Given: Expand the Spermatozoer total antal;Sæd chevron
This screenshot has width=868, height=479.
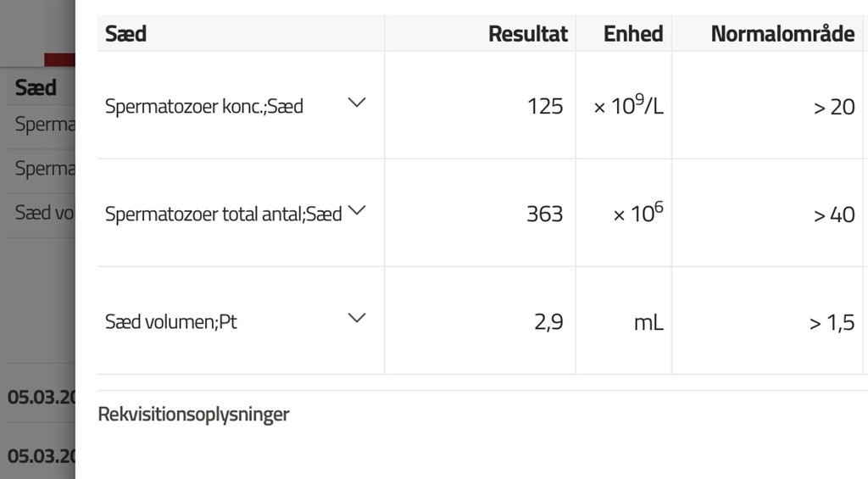Looking at the screenshot, I should tap(358, 210).
